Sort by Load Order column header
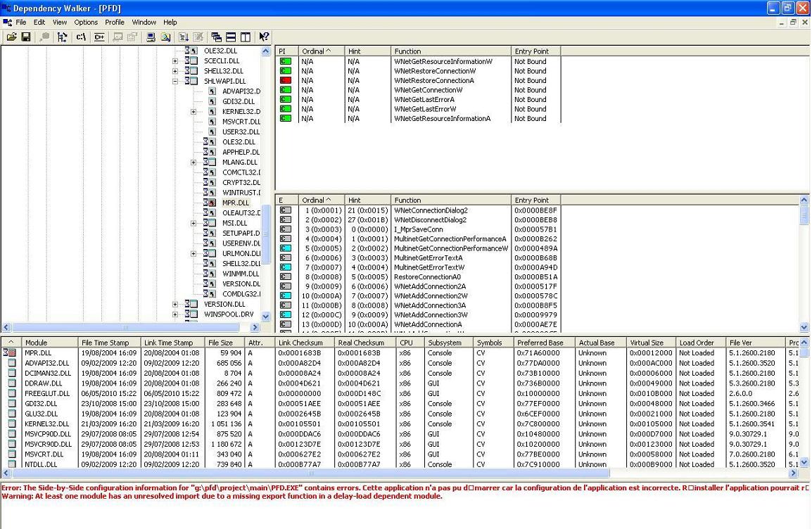Screen dimensions: 812x529 701,343
